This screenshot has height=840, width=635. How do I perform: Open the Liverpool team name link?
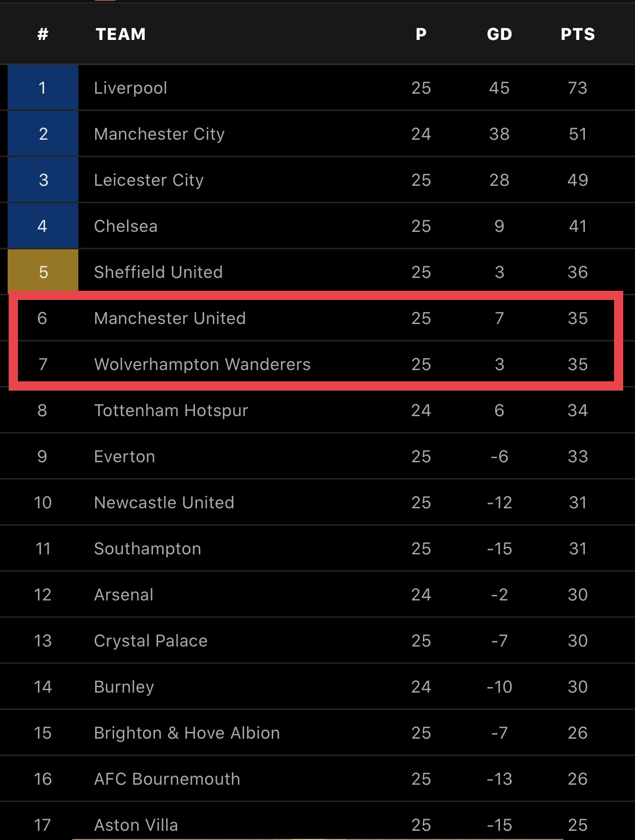pyautogui.click(x=130, y=88)
